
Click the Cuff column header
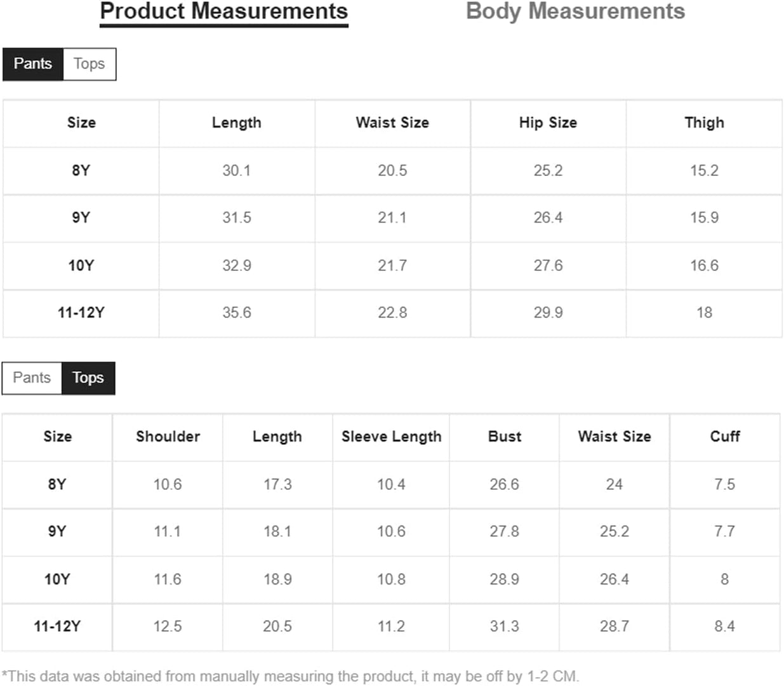coord(725,437)
